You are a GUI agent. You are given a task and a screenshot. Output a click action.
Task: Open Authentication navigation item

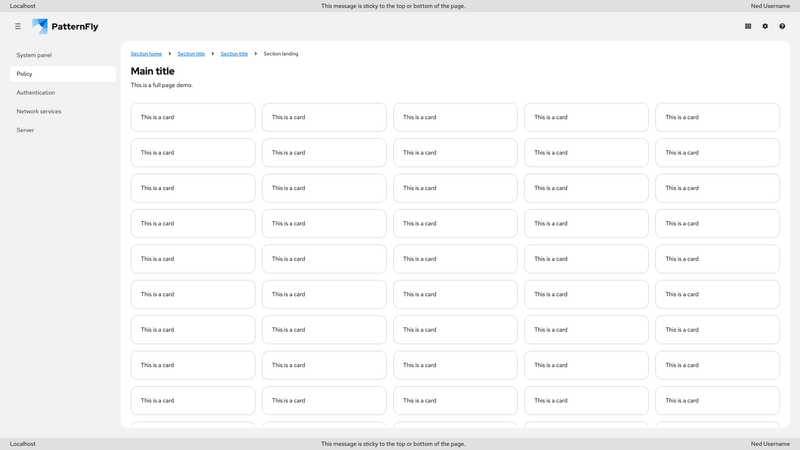click(x=36, y=93)
